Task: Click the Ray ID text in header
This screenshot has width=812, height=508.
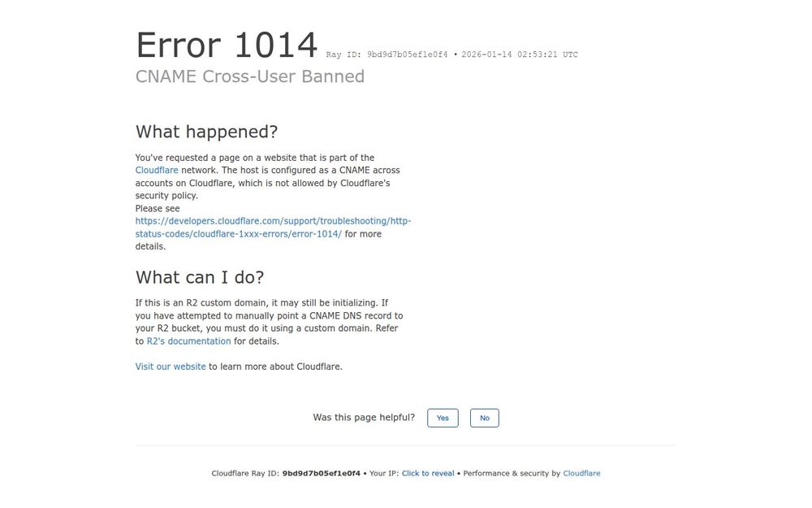Action: pyautogui.click(x=387, y=54)
